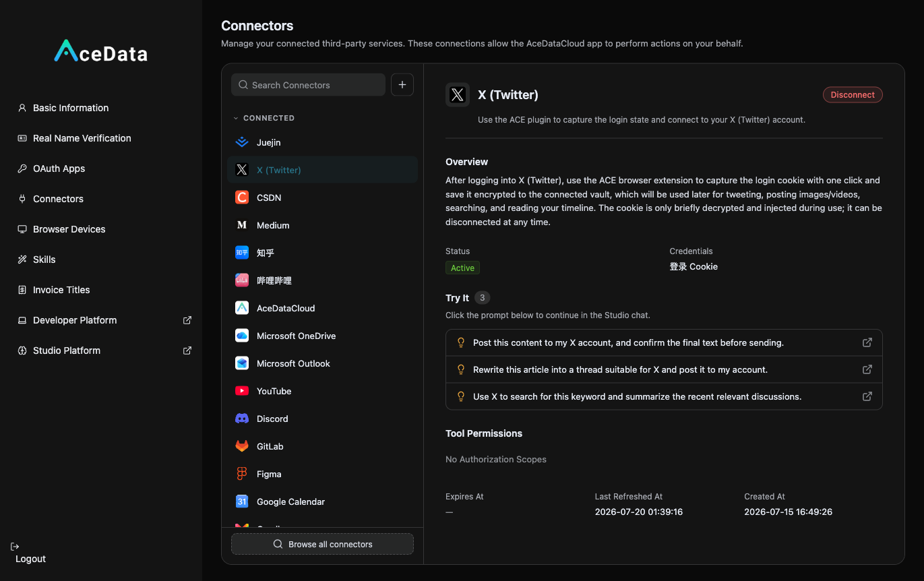924x581 pixels.
Task: Click the Overview heading
Action: [466, 162]
